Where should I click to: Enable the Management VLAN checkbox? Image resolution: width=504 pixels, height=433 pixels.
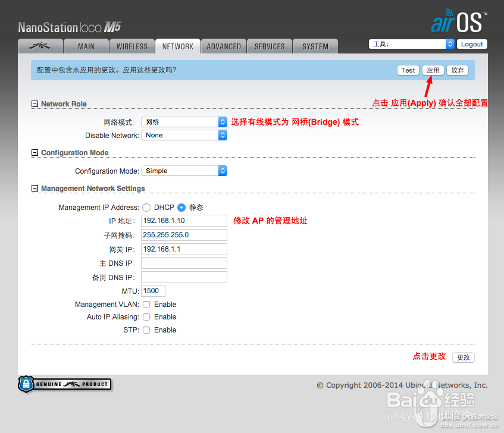click(146, 305)
